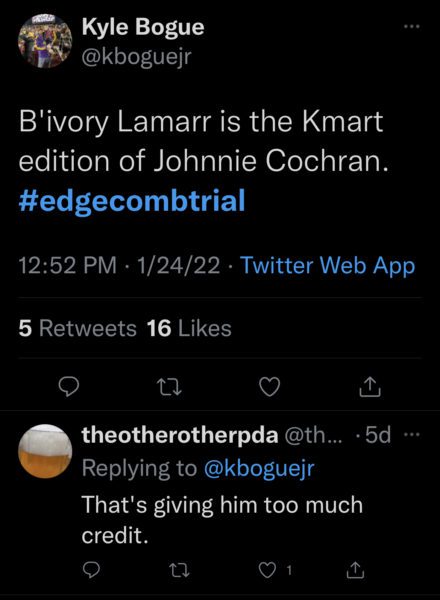Open the Twitter Web App source link
Viewport: 440px width, 600px height.
(x=328, y=265)
